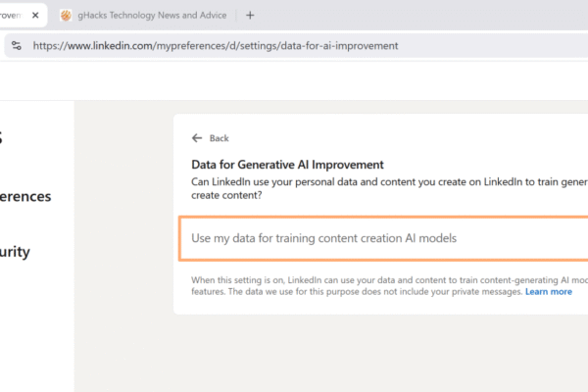588x392 pixels.
Task: Close the current browser tab
Action: (35, 16)
